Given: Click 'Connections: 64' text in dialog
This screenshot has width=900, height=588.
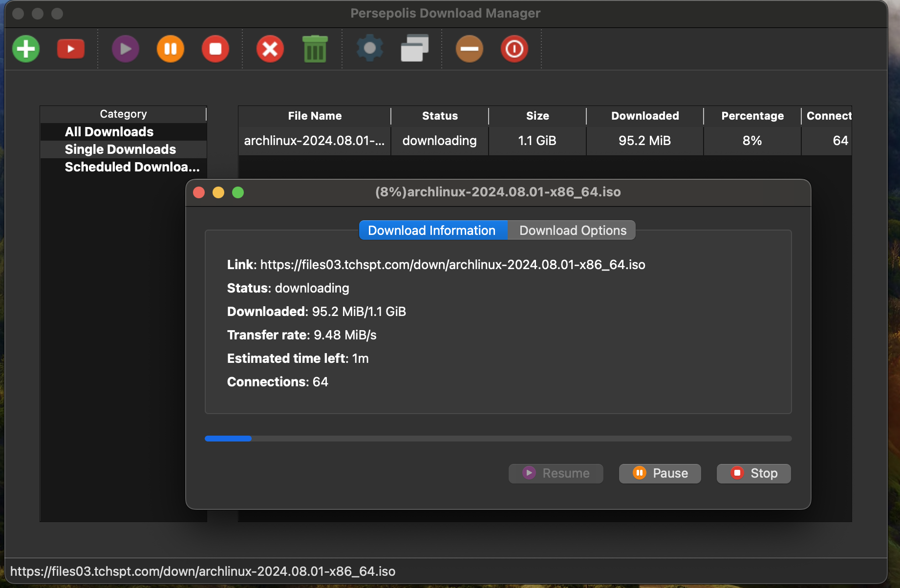Looking at the screenshot, I should tap(278, 382).
